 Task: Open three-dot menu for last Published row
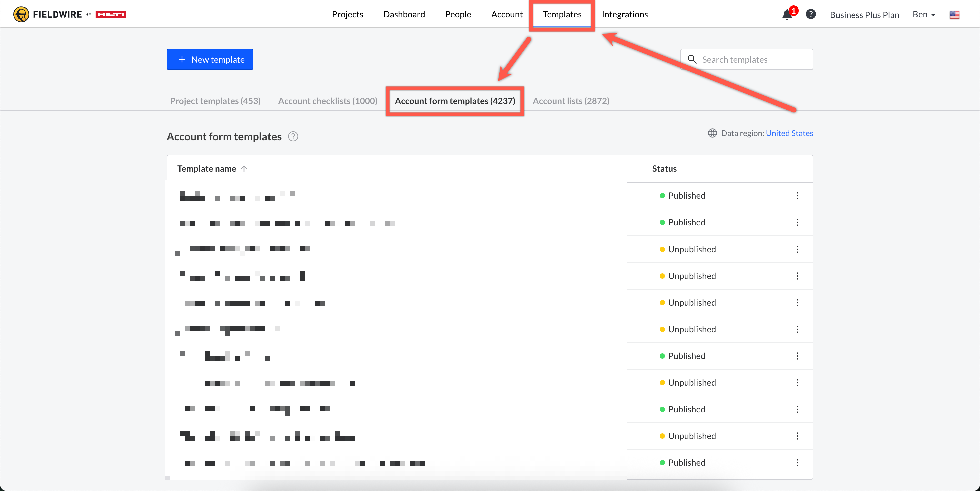click(797, 462)
